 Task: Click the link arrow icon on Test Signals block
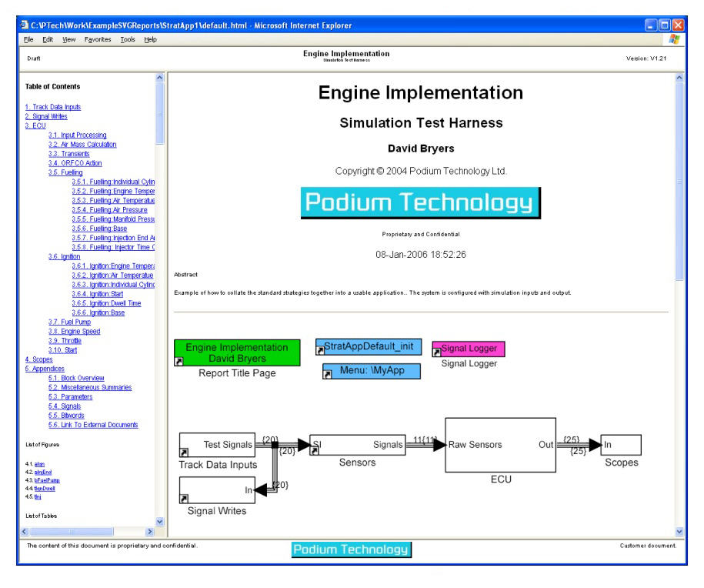pos(184,452)
